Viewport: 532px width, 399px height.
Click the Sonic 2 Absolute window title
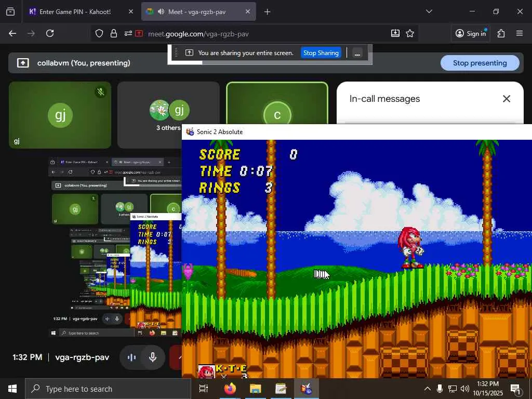(x=220, y=132)
